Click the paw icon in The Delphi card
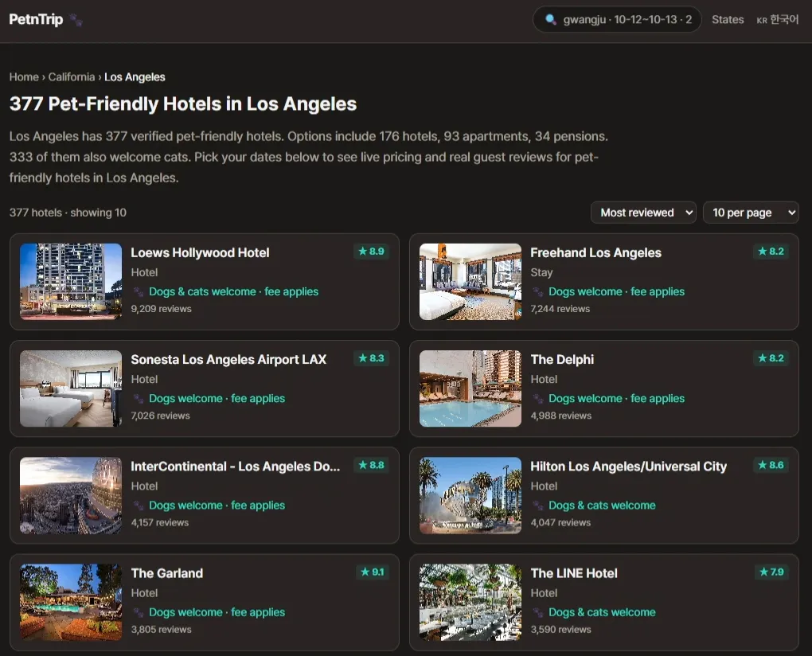The width and height of the screenshot is (812, 656). [538, 399]
